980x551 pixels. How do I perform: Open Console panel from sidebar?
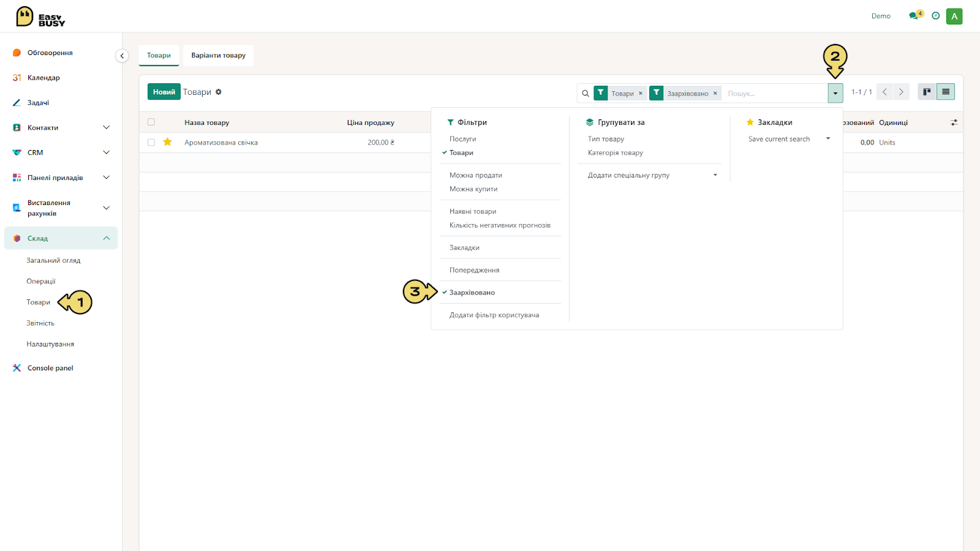tap(50, 368)
